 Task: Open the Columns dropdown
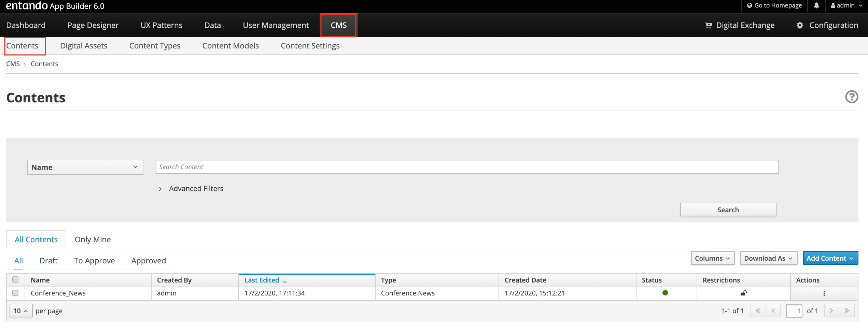(x=712, y=258)
